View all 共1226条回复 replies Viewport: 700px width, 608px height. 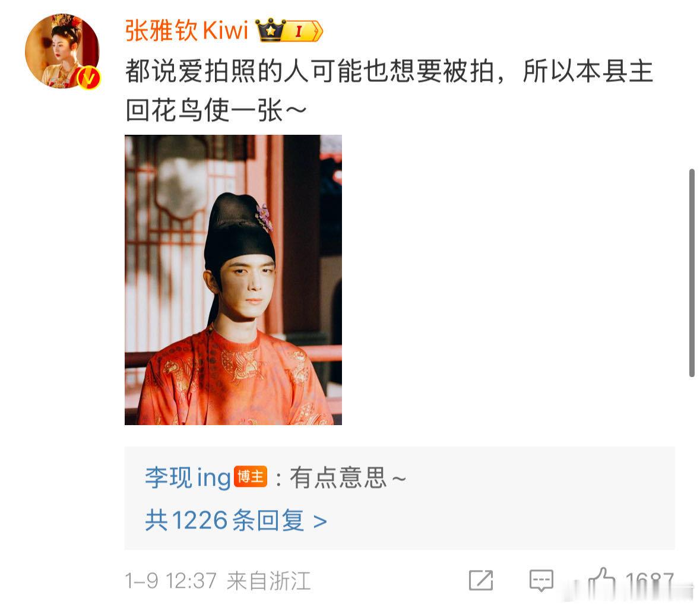coord(224,521)
